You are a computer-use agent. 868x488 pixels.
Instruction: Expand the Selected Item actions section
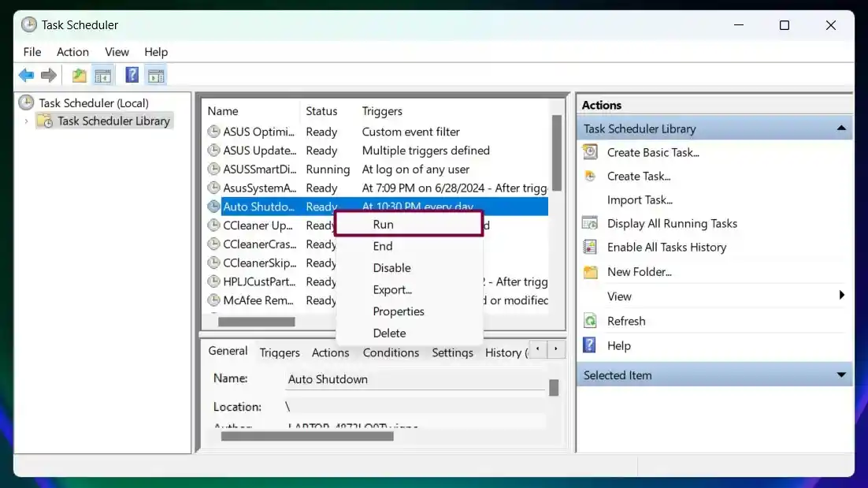841,375
